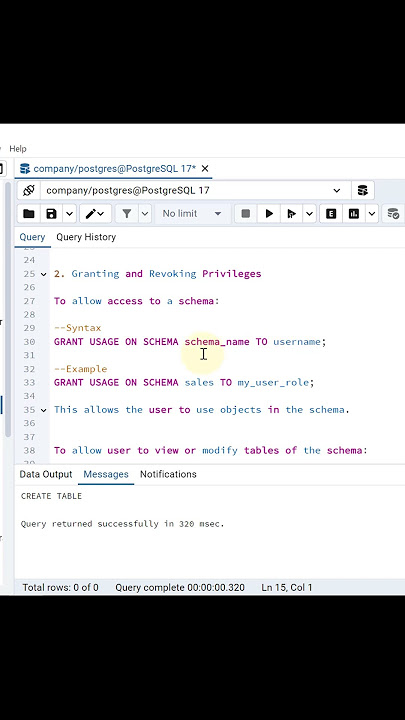Image resolution: width=405 pixels, height=720 pixels.
Task: Collapse the code fold on line 25
Action: click(x=44, y=274)
